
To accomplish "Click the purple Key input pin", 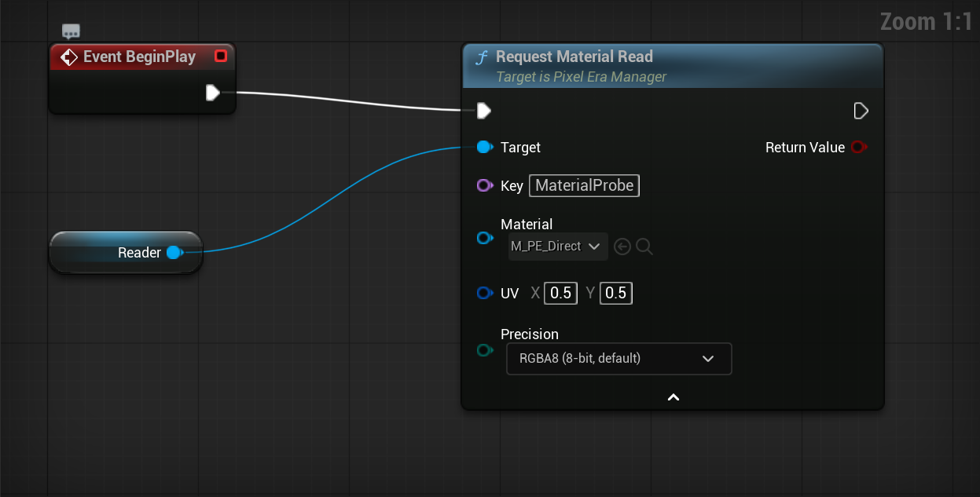I will point(485,186).
